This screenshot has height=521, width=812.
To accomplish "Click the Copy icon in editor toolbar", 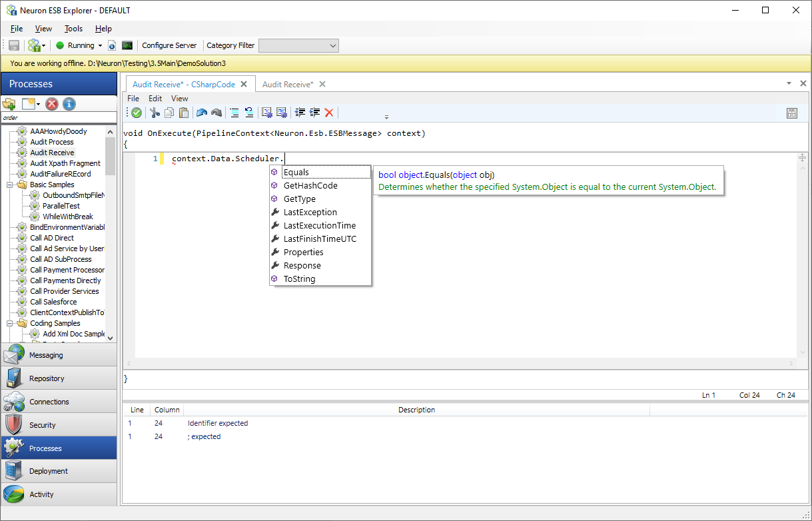I will click(169, 113).
